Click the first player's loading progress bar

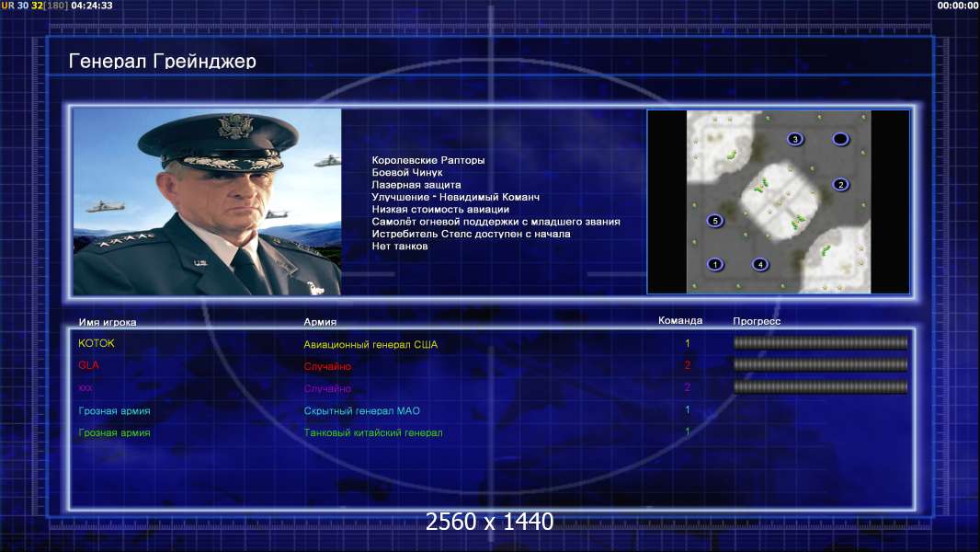[x=821, y=342]
